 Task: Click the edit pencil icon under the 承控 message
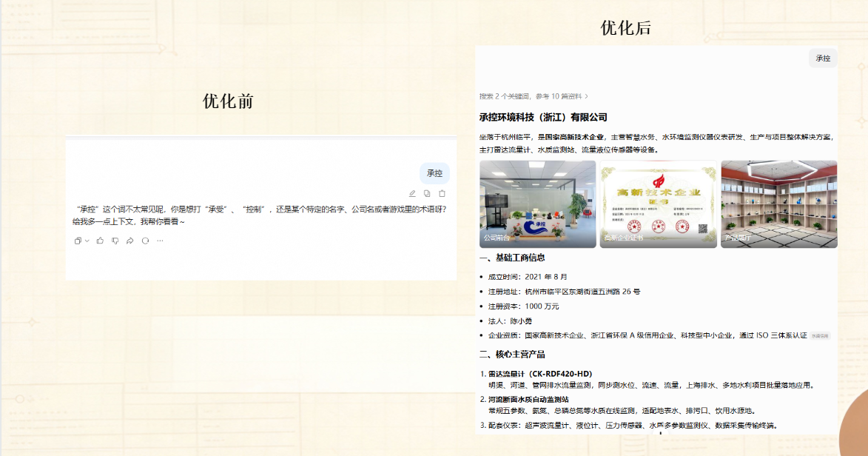(x=412, y=193)
